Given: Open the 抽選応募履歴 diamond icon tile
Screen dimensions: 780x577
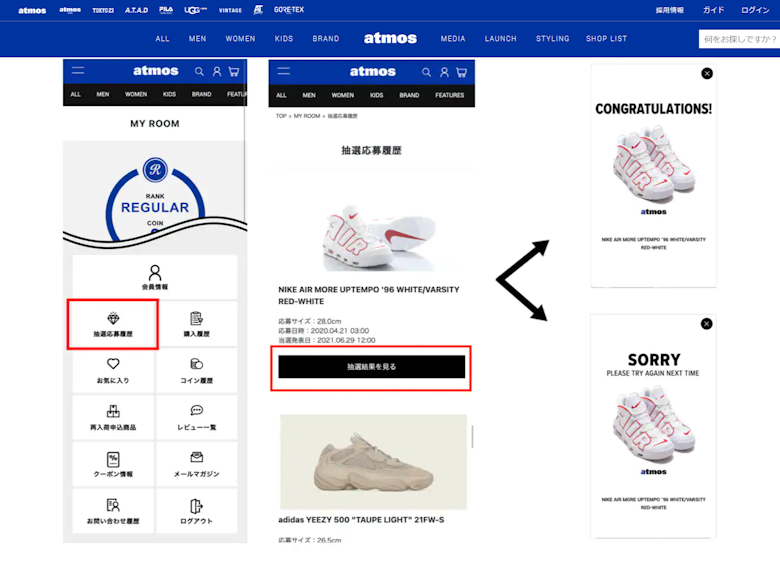Looking at the screenshot, I should point(113,324).
